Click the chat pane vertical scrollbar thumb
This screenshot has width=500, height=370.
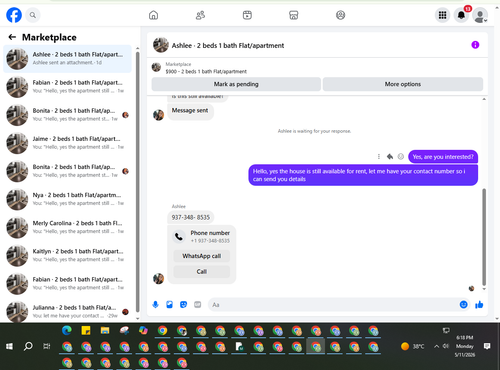(x=484, y=237)
